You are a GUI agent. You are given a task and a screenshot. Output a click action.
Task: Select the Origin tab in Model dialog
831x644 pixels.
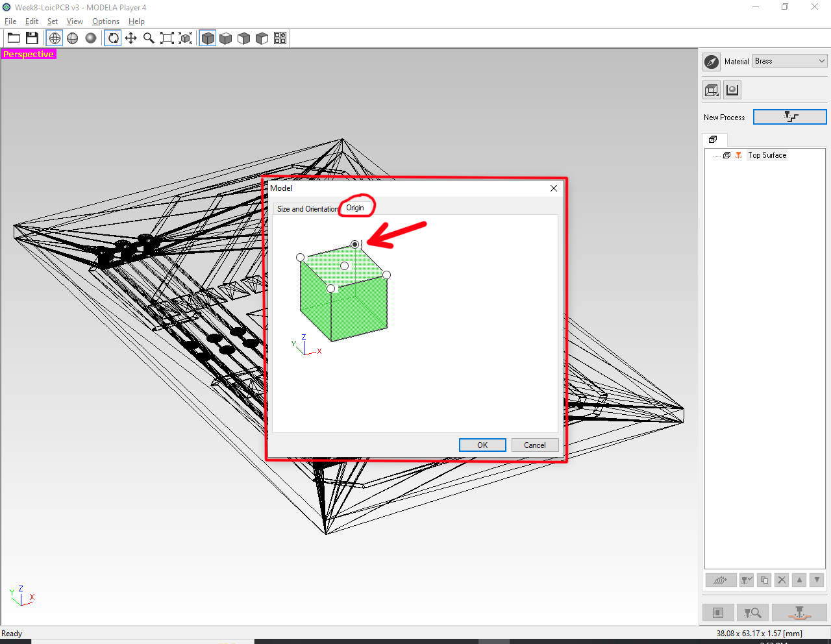coord(355,208)
